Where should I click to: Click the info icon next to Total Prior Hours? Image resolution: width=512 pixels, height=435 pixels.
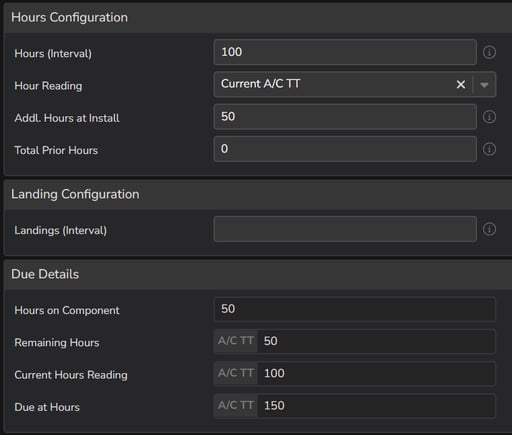489,149
